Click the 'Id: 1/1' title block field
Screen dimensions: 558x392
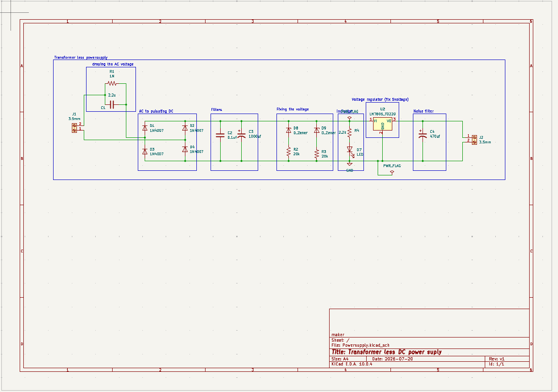click(x=497, y=365)
